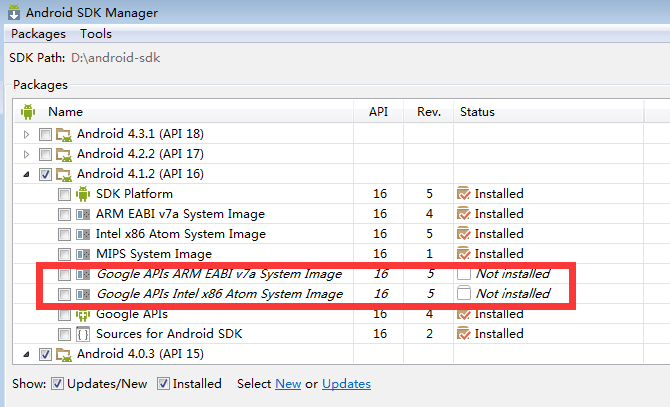The height and width of the screenshot is (407, 670).
Task: Click the Android 4.0.3 folder icon
Action: coord(64,354)
